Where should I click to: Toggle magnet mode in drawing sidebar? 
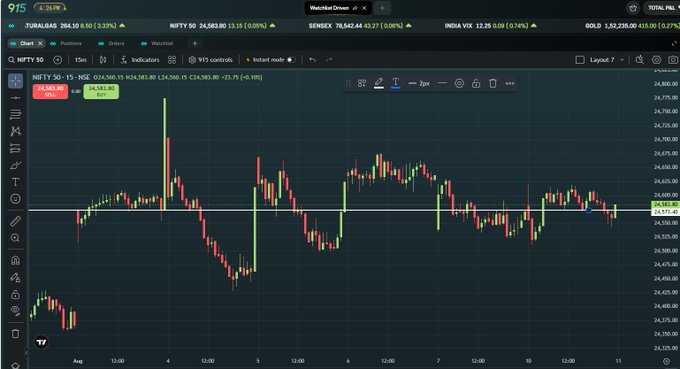pos(15,261)
